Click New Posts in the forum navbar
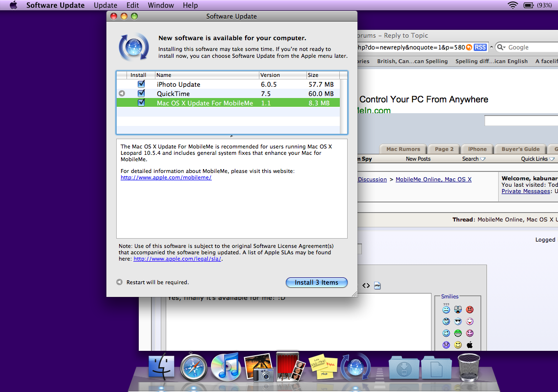Image resolution: width=558 pixels, height=392 pixels. pos(418,159)
